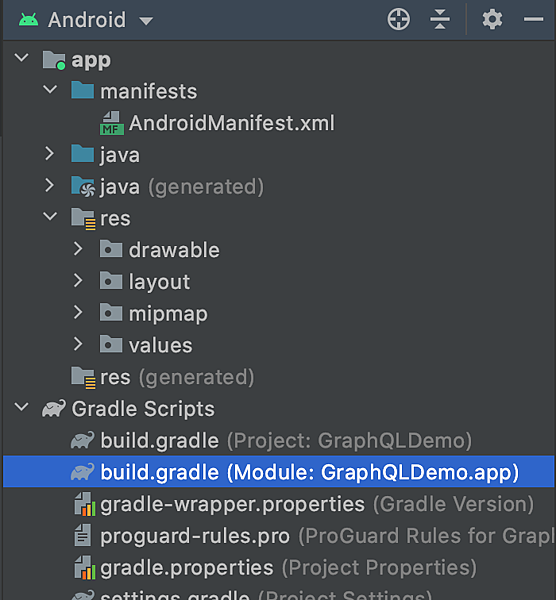Image resolution: width=556 pixels, height=600 pixels.
Task: Expand the java source folder chevron
Action: coord(49,153)
